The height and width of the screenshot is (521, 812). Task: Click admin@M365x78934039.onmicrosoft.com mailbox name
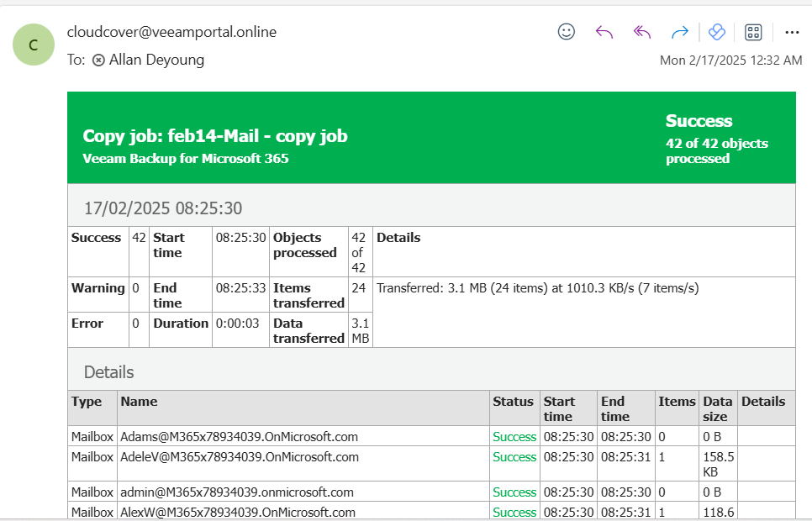[237, 492]
